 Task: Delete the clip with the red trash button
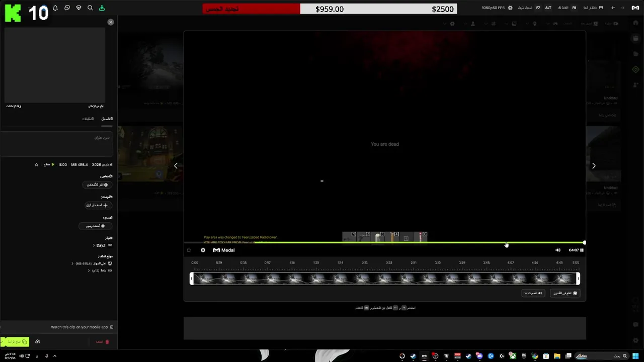(103, 342)
